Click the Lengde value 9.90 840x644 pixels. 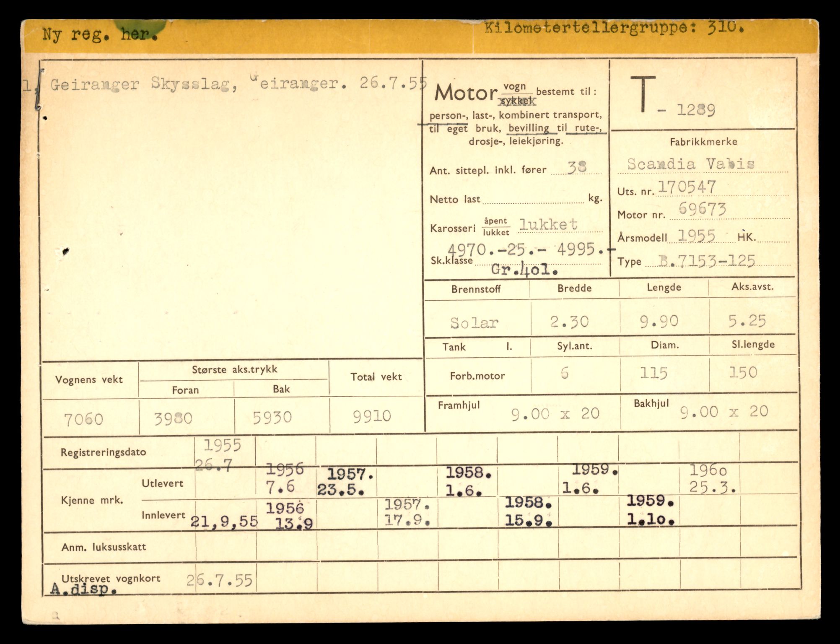coord(659,321)
